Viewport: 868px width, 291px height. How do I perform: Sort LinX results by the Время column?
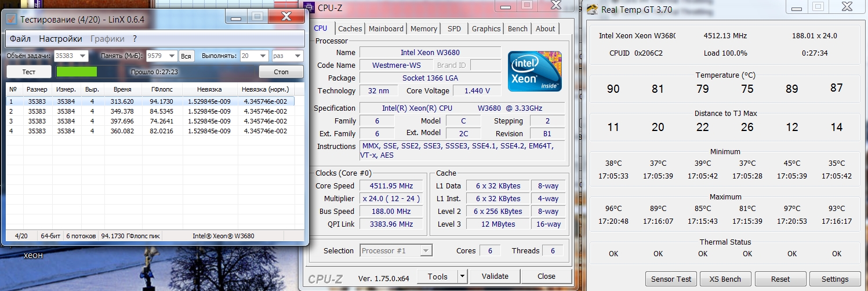point(122,89)
